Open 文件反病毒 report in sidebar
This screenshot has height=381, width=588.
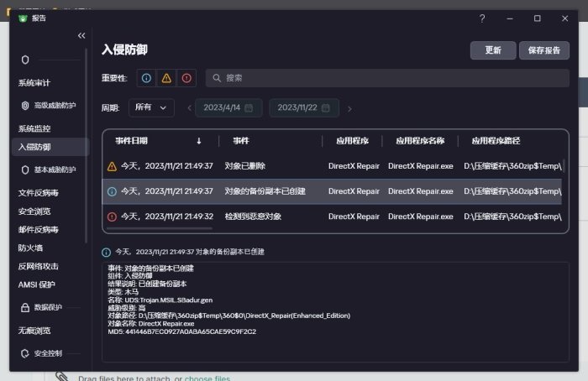click(39, 193)
